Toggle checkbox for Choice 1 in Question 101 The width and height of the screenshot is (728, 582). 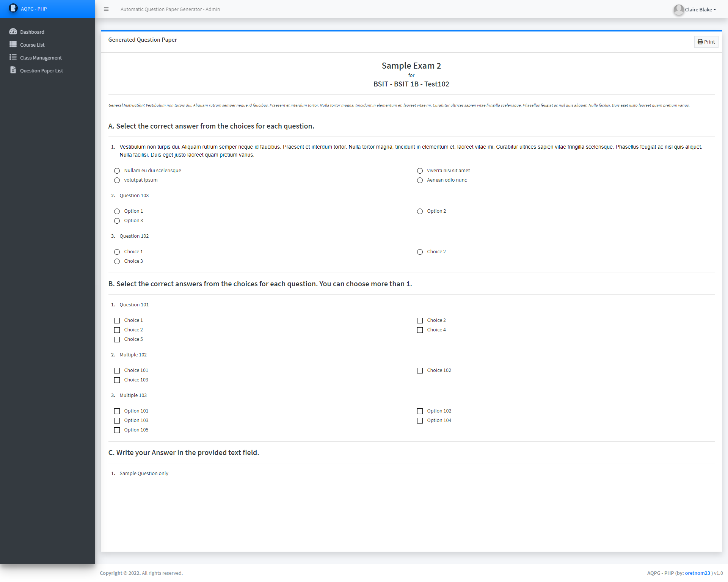point(117,320)
